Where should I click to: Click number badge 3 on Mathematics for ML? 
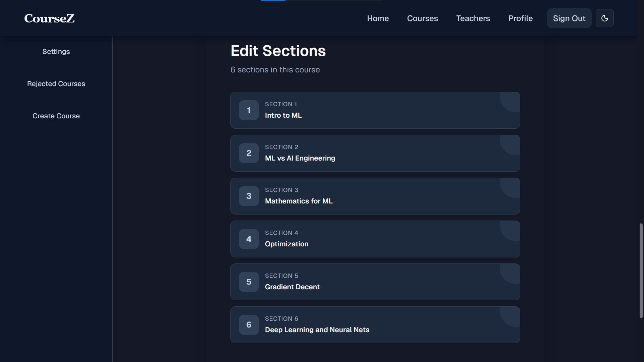(249, 196)
